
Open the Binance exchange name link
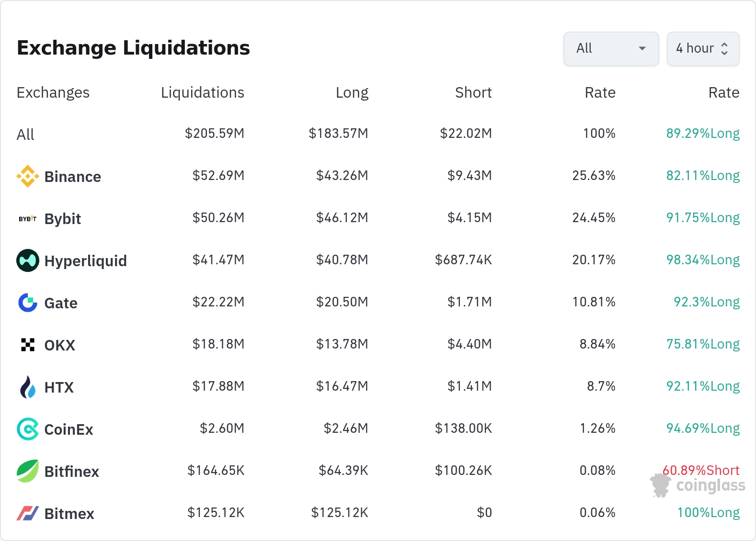pos(72,177)
